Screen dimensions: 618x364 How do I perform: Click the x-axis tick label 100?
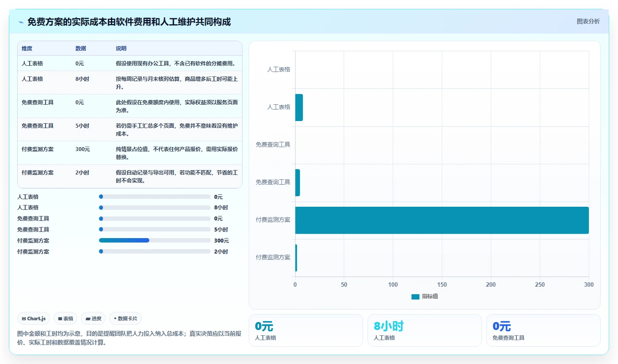(x=393, y=285)
